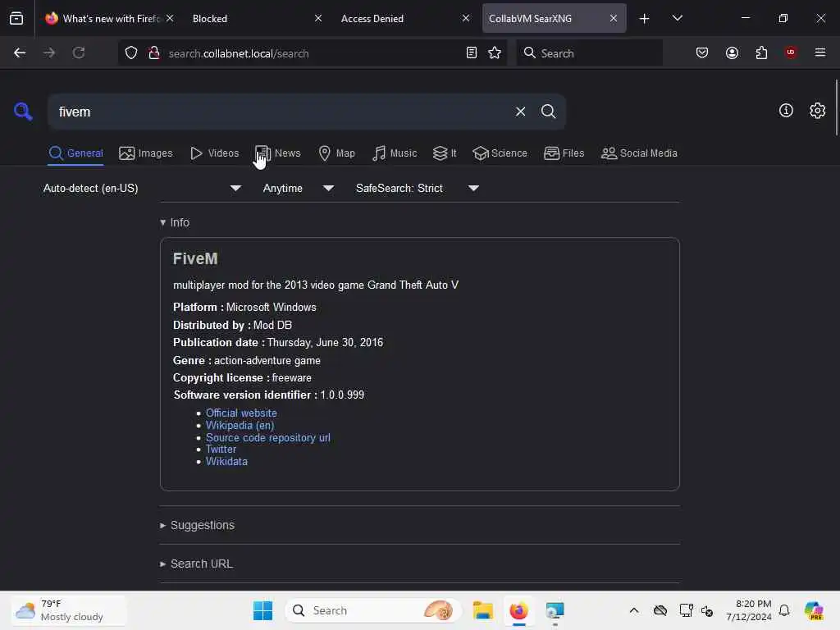Open Source code repository url link
This screenshot has height=630, width=840.
[x=268, y=438]
